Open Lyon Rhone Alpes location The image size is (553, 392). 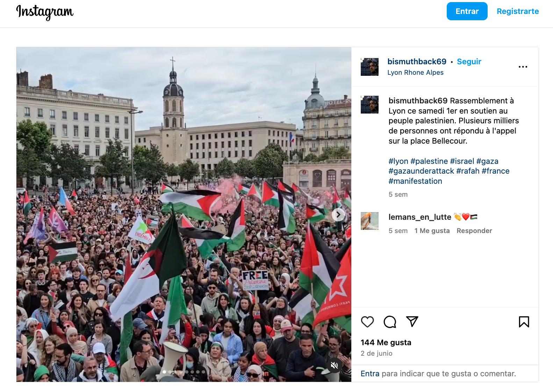415,72
